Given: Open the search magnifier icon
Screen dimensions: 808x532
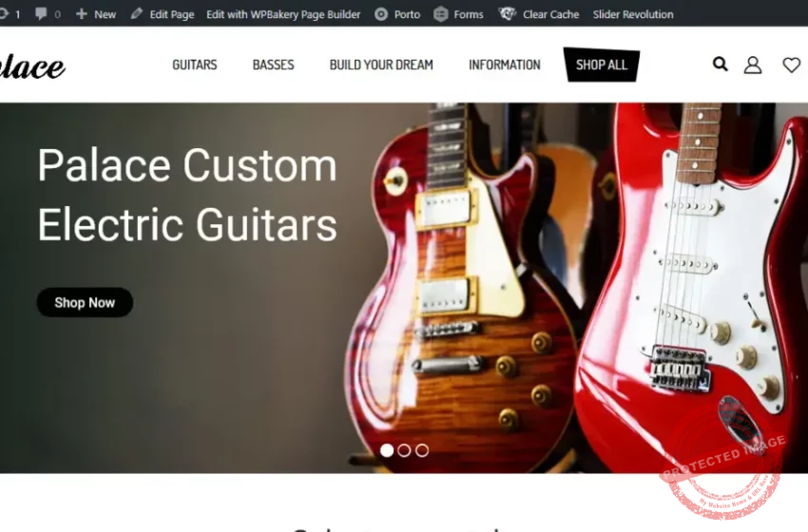Looking at the screenshot, I should 721,64.
